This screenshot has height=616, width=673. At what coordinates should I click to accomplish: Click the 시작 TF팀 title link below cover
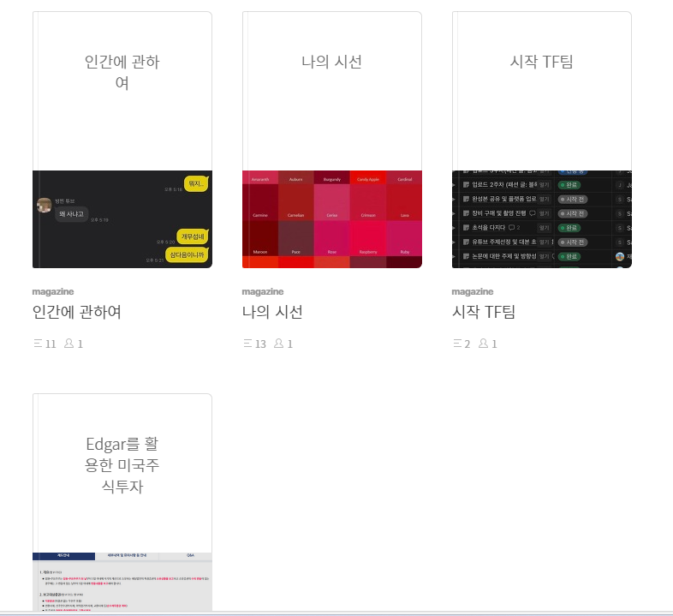pos(483,312)
